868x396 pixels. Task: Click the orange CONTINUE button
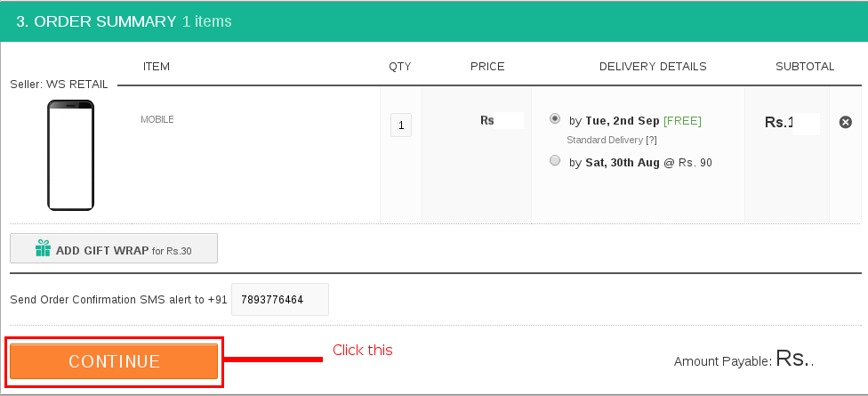(114, 361)
